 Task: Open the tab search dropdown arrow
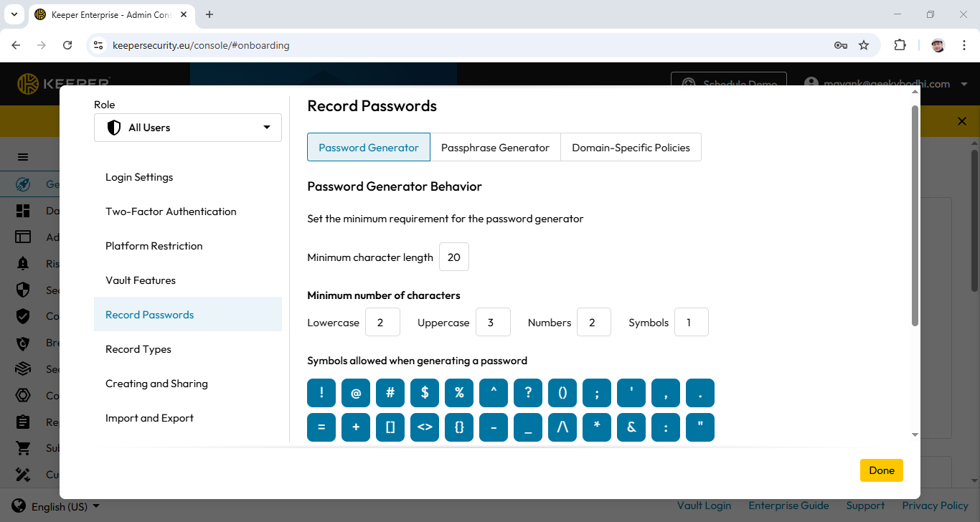(x=14, y=14)
